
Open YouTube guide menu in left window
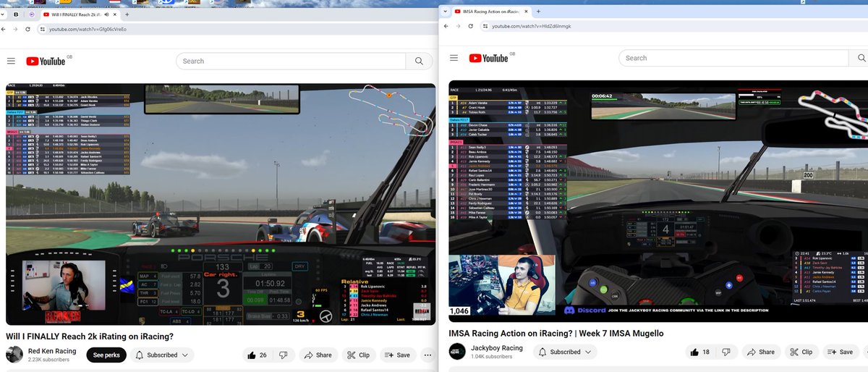point(11,62)
